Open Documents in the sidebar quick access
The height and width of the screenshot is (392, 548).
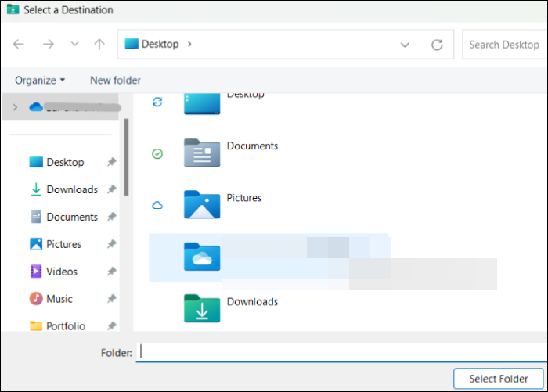[x=64, y=217]
